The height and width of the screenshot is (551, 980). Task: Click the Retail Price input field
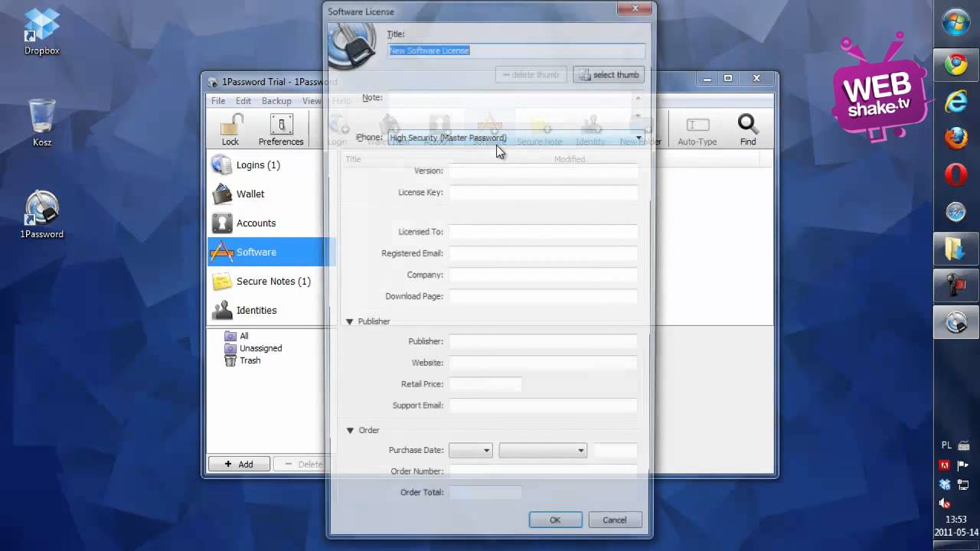(485, 383)
